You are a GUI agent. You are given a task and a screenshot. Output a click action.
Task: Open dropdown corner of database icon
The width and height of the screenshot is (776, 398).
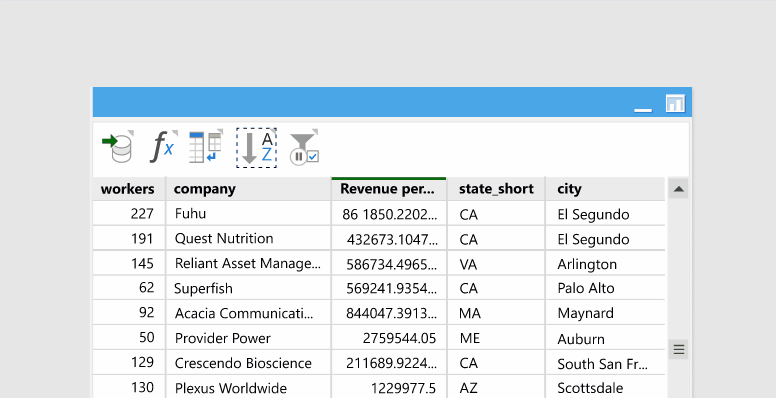tap(131, 133)
